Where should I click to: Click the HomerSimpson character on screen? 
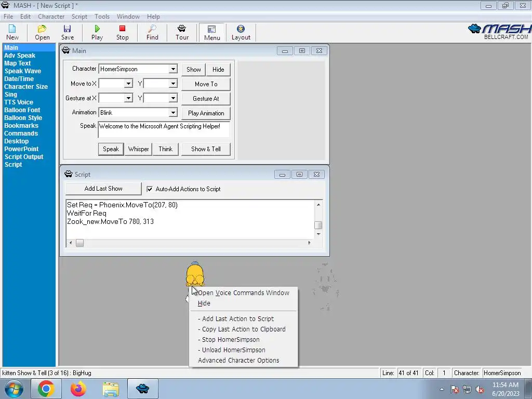pos(195,275)
